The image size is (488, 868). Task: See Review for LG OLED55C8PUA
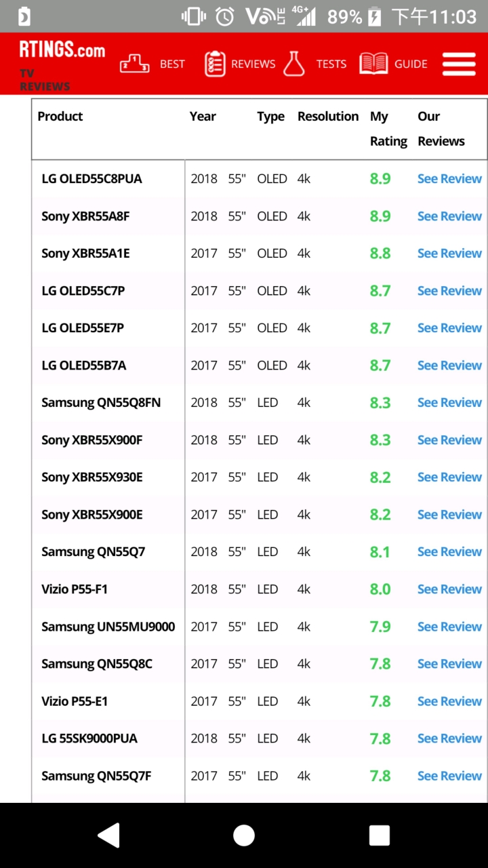point(449,179)
